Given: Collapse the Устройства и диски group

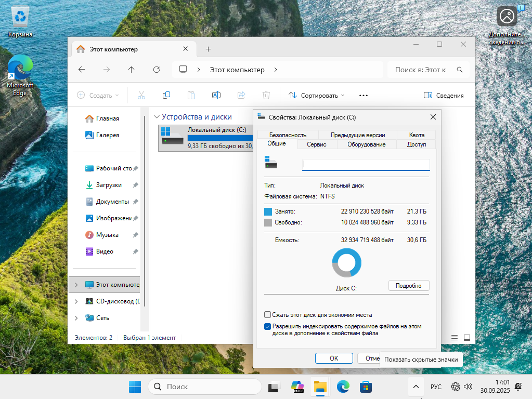Looking at the screenshot, I should [x=157, y=117].
